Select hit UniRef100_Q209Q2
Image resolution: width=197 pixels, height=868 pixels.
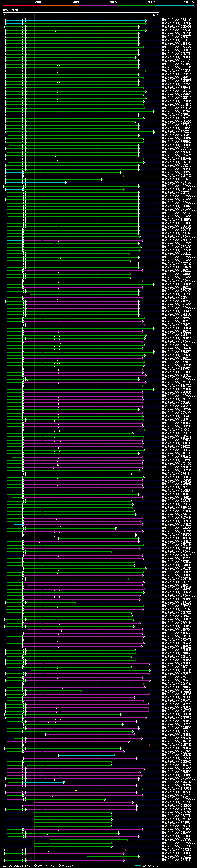point(177,23)
